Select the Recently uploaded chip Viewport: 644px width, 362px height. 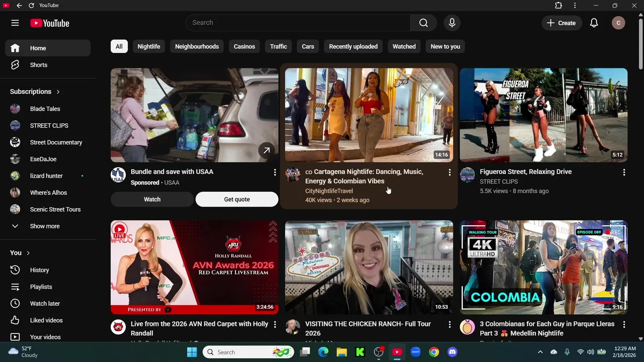point(353,46)
